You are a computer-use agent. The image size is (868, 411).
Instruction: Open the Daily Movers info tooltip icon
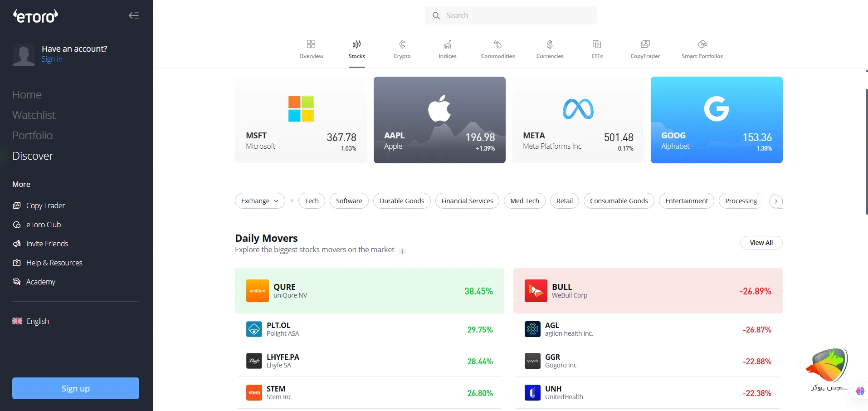point(401,251)
